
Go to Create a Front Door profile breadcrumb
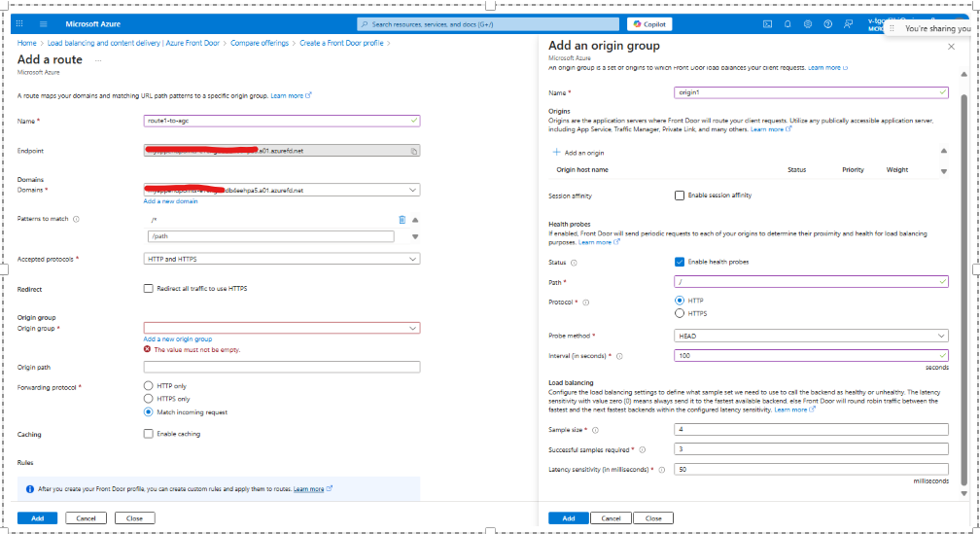point(341,43)
